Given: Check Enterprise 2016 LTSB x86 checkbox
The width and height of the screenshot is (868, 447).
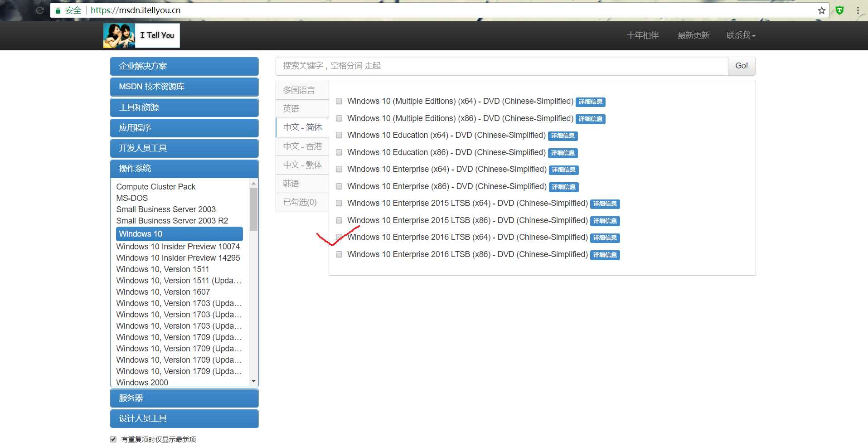Looking at the screenshot, I should click(339, 254).
